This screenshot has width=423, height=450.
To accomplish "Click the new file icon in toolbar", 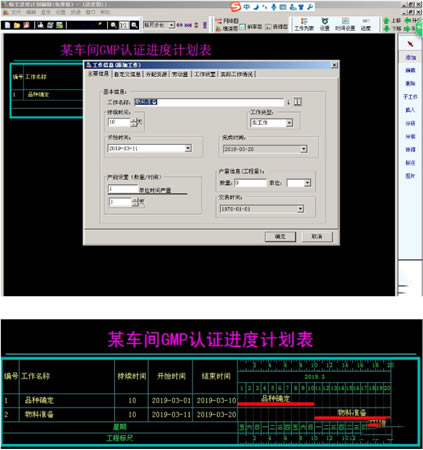I will pyautogui.click(x=7, y=25).
